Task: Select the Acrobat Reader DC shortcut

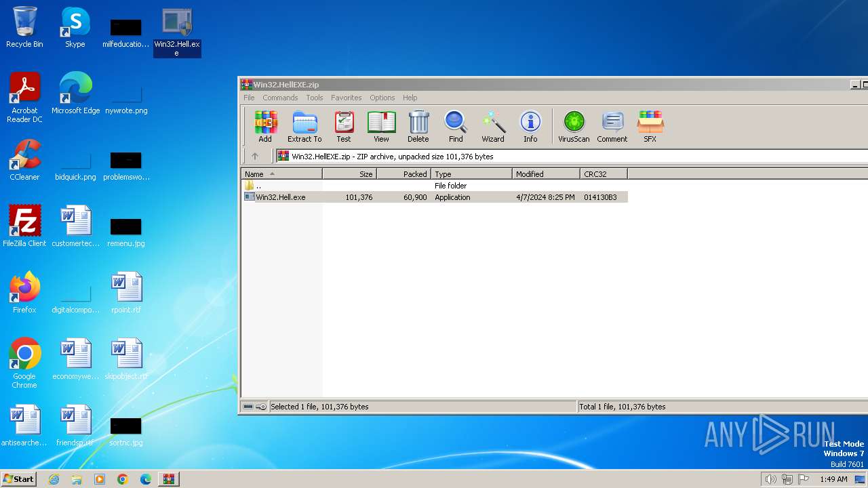Action: [x=24, y=98]
